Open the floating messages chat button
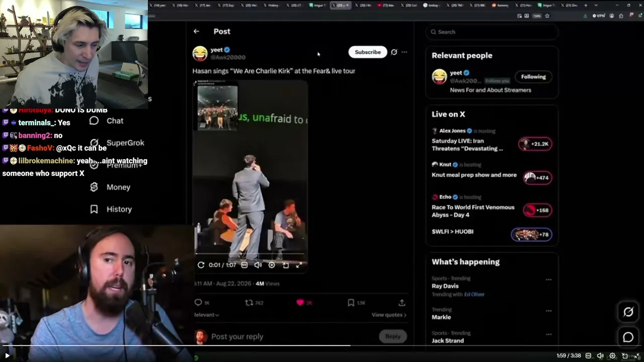This screenshot has height=362, width=644. [x=628, y=337]
